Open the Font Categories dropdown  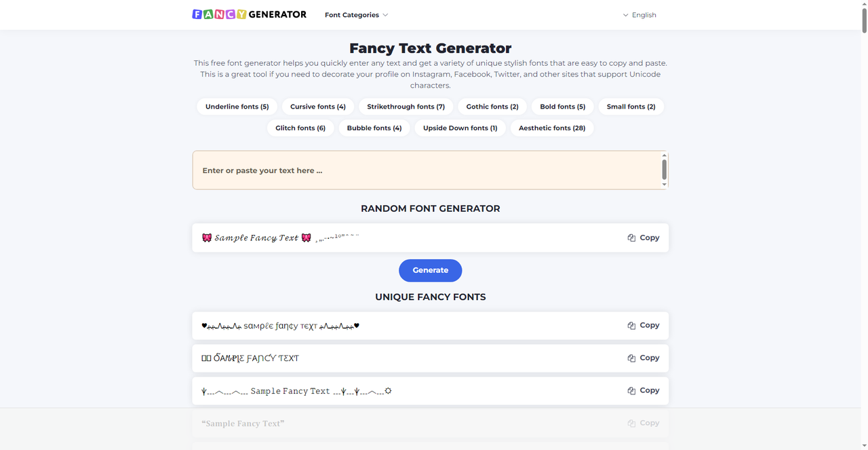(x=356, y=15)
